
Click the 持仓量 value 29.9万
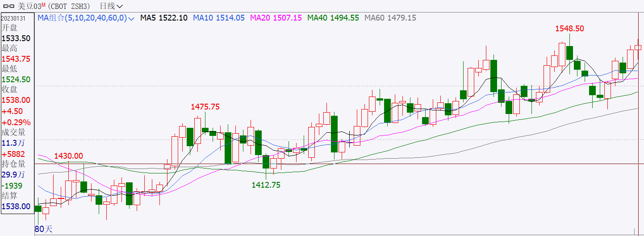tap(13, 175)
